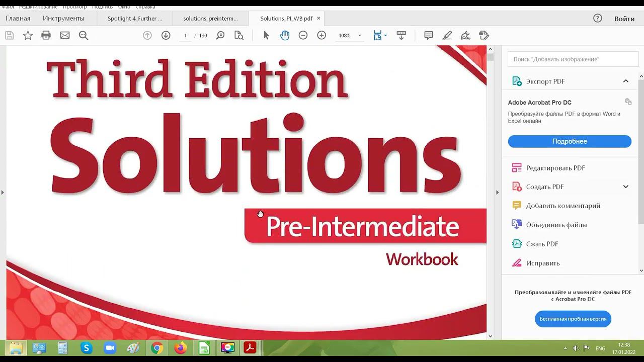The height and width of the screenshot is (362, 644).
Task: Print the file with the printer icon
Action: pos(46,35)
